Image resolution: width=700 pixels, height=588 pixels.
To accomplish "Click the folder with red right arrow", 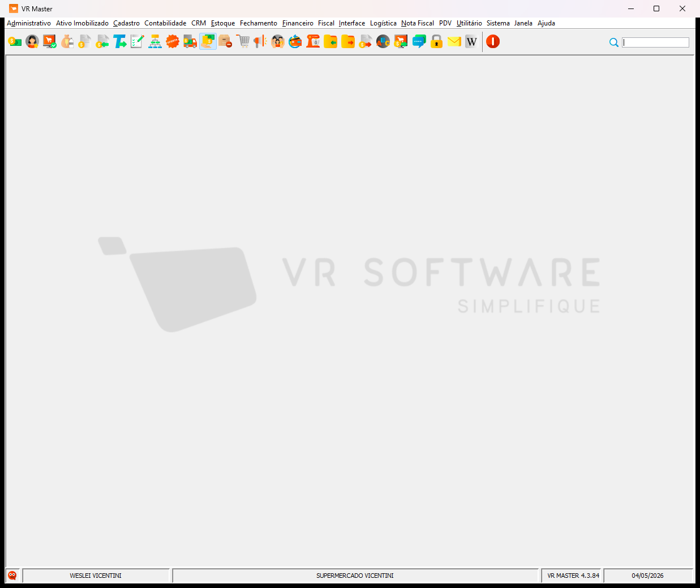I will pyautogui.click(x=348, y=41).
